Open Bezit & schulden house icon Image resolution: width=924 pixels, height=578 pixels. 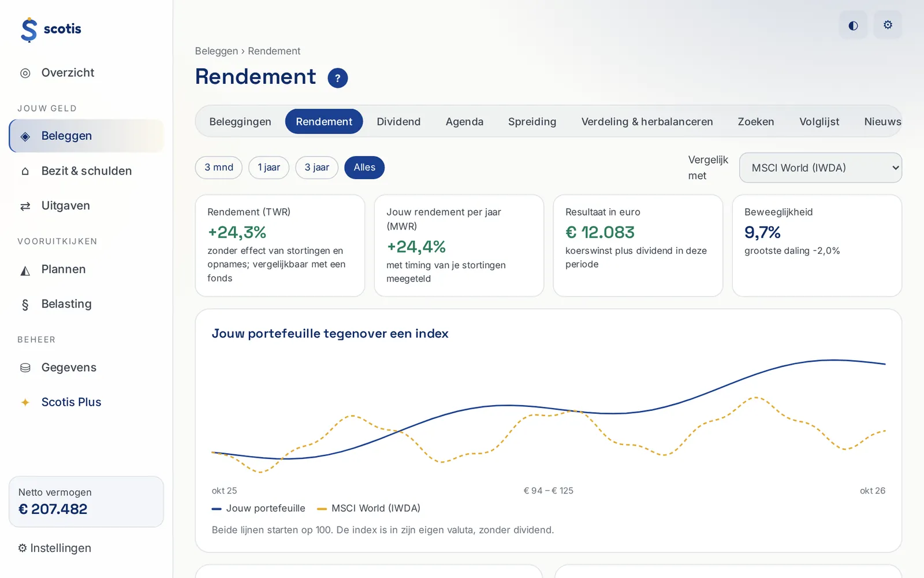click(25, 171)
